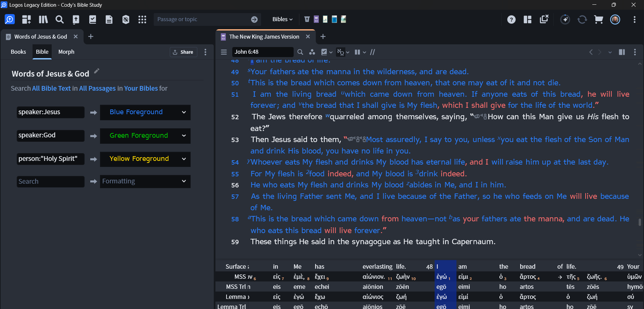Open the Help question mark icon
Screen dimensions: 644x309
point(511,19)
